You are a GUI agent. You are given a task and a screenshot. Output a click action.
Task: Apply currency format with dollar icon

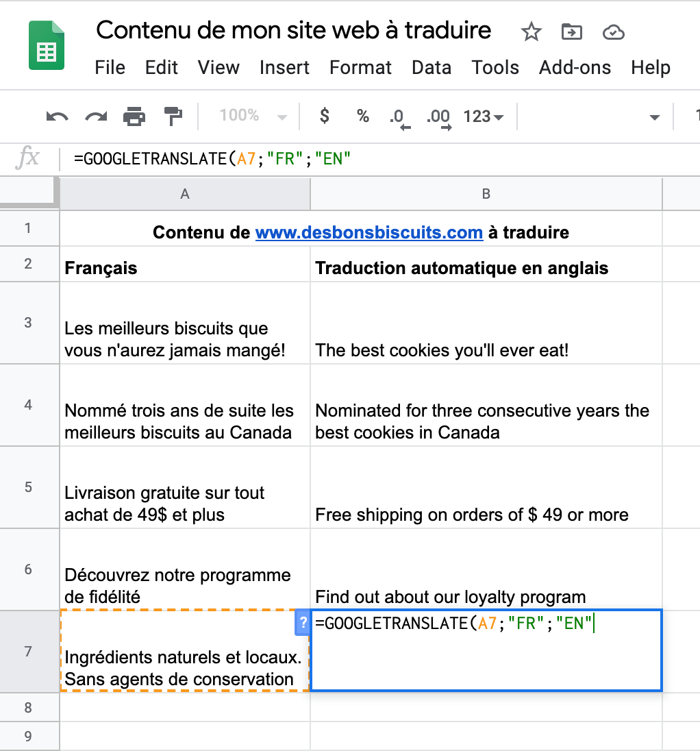(325, 116)
